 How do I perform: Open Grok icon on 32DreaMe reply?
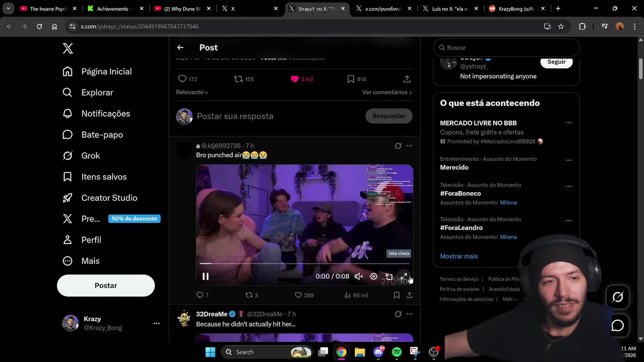[398, 314]
